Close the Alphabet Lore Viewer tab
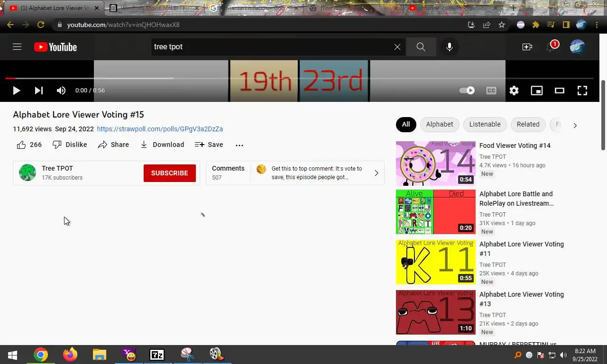The height and width of the screenshot is (364, 607). [x=97, y=8]
